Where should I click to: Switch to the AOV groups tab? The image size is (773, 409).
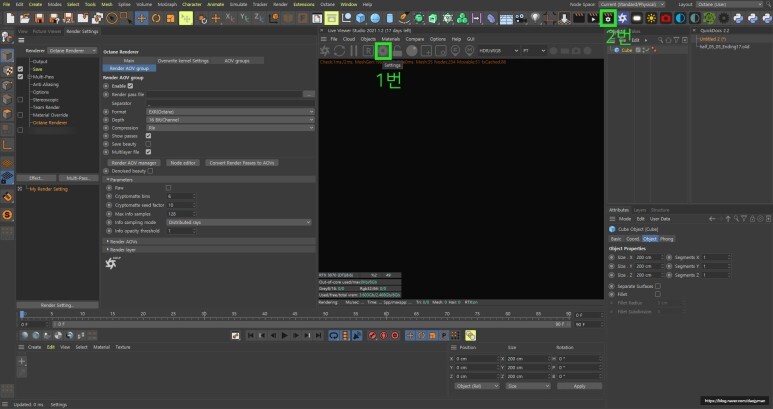click(x=237, y=61)
